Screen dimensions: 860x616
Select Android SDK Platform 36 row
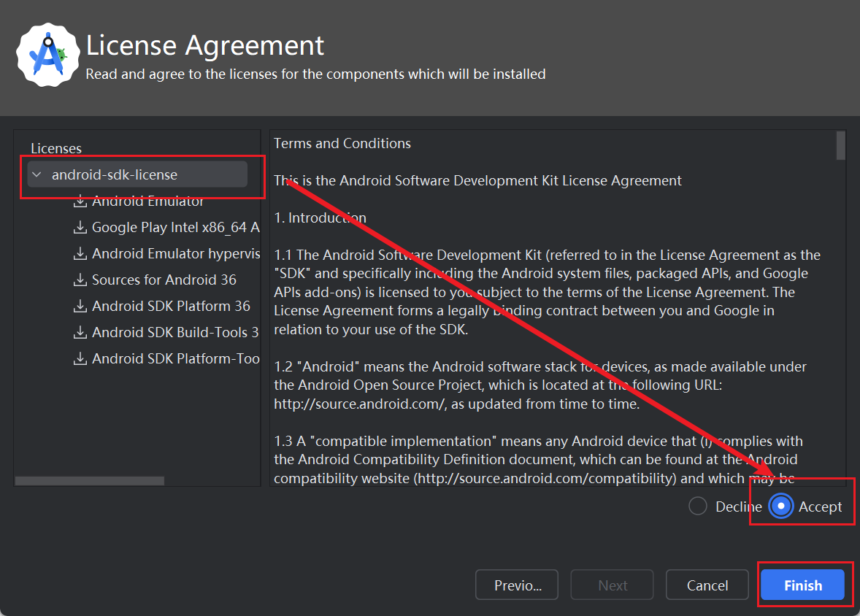162,306
